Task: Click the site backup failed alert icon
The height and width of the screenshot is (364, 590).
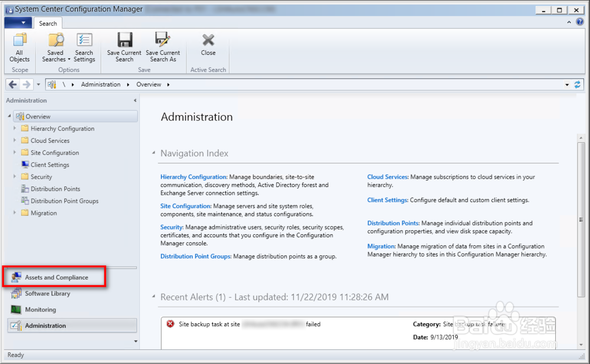Action: click(x=171, y=324)
